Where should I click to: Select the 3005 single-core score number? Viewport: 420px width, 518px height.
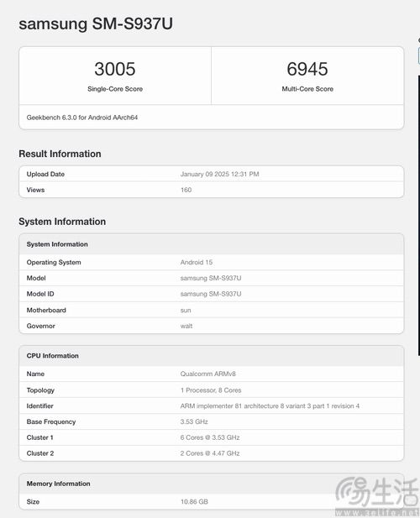coord(115,69)
